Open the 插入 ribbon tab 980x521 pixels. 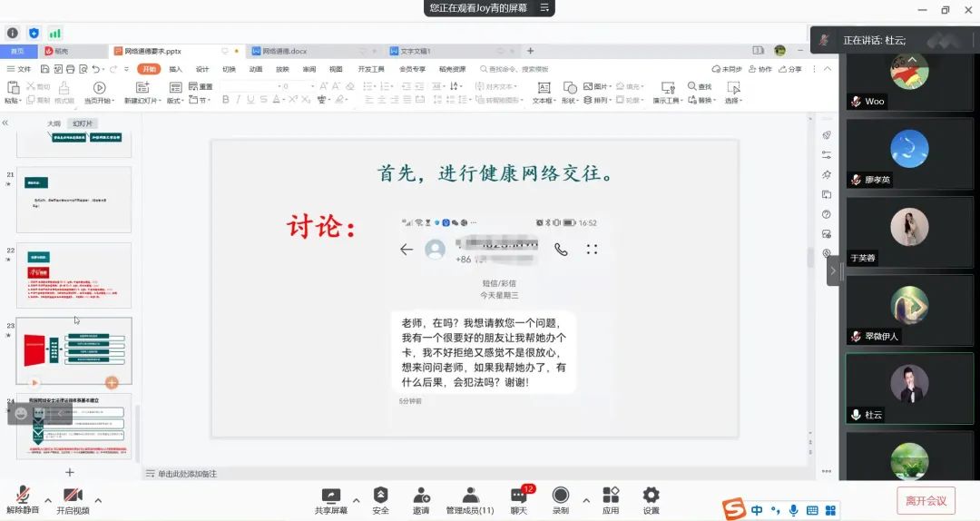(175, 69)
